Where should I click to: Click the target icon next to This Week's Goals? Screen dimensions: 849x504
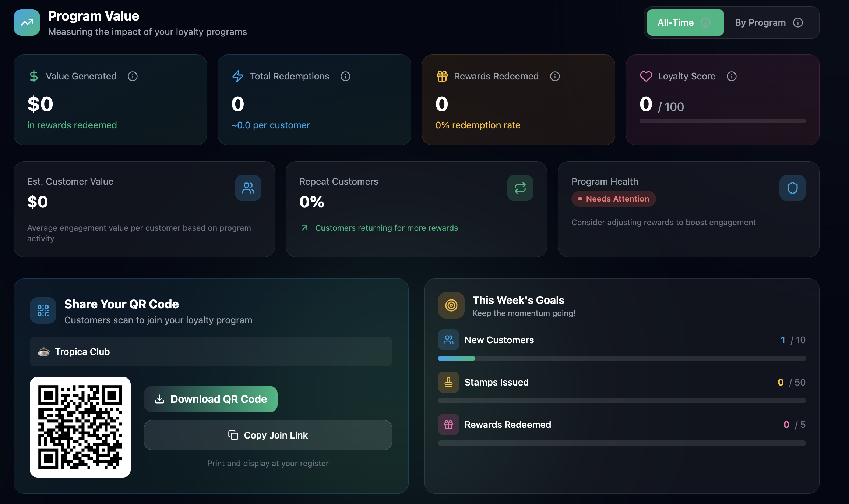pyautogui.click(x=451, y=305)
